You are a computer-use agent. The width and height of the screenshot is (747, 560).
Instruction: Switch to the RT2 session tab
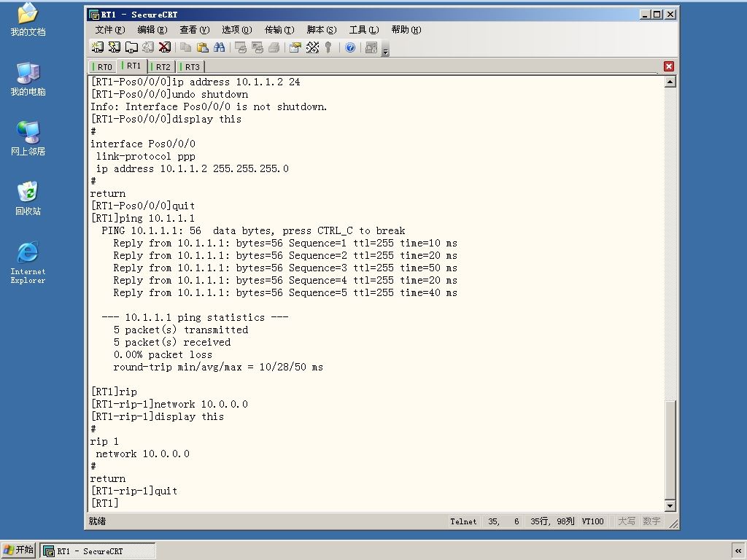coord(161,66)
